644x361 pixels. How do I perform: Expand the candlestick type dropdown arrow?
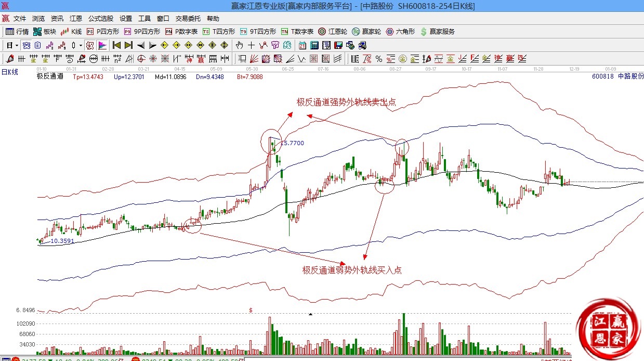click(81, 45)
